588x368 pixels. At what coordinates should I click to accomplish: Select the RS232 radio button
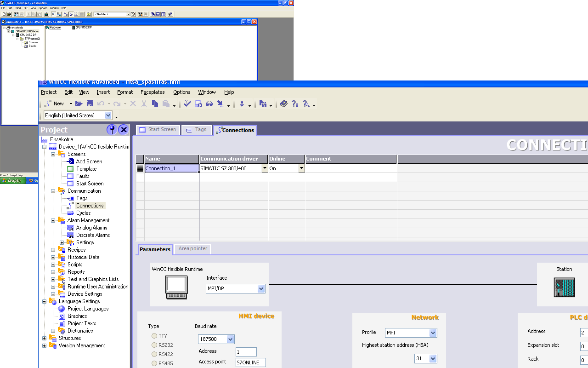pos(154,345)
